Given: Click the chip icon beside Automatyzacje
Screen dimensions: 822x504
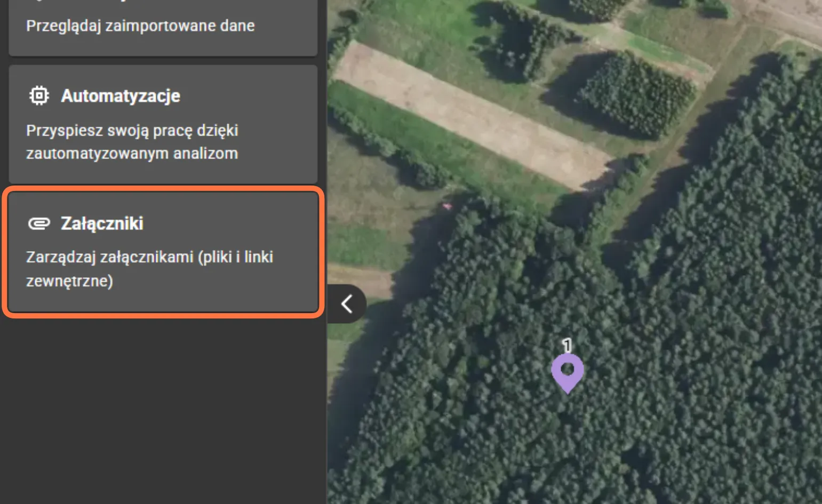Looking at the screenshot, I should 39,96.
